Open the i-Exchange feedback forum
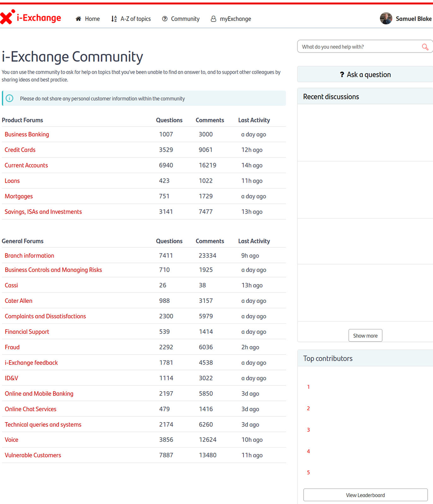 [31, 363]
